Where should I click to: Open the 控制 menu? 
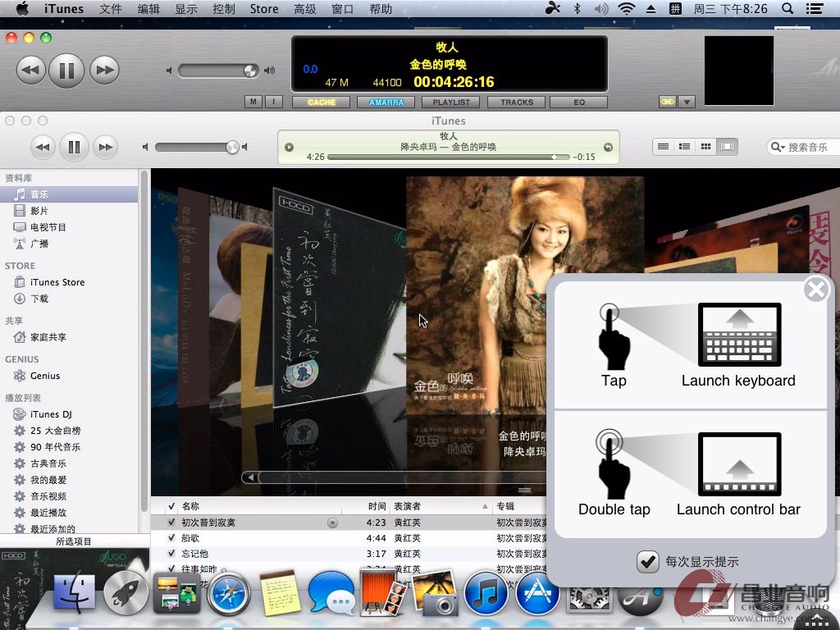(223, 8)
